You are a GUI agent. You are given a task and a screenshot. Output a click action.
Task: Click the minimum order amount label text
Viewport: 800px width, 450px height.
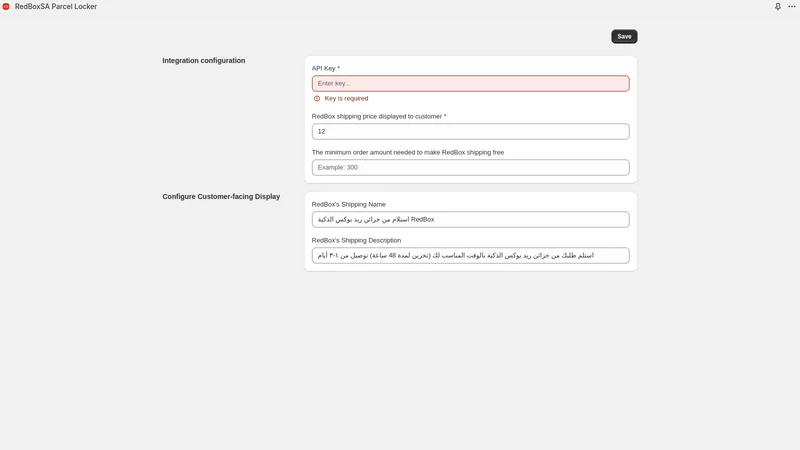pos(408,152)
